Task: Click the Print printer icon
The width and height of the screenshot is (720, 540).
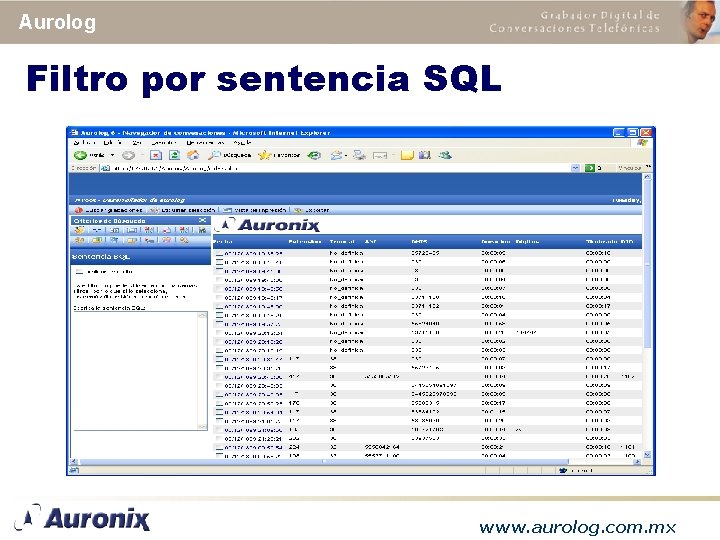Action: (359, 155)
